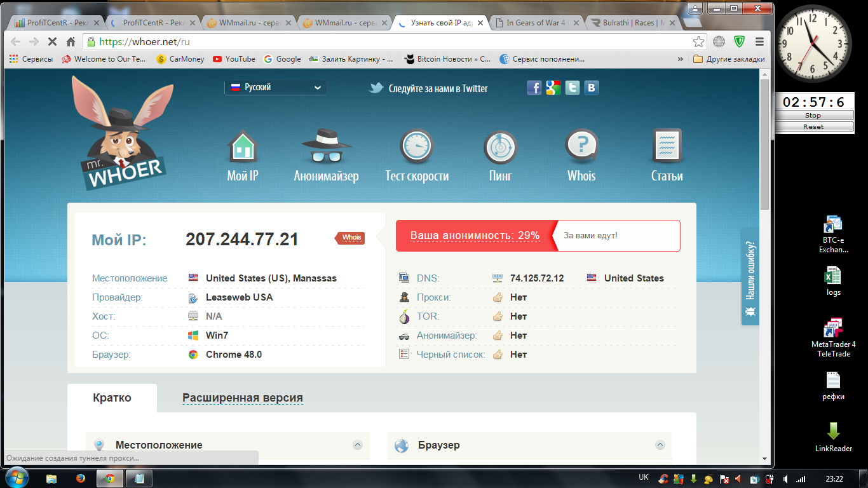Click the IP address 207.244.77.21
This screenshot has height=488, width=868.
click(242, 240)
